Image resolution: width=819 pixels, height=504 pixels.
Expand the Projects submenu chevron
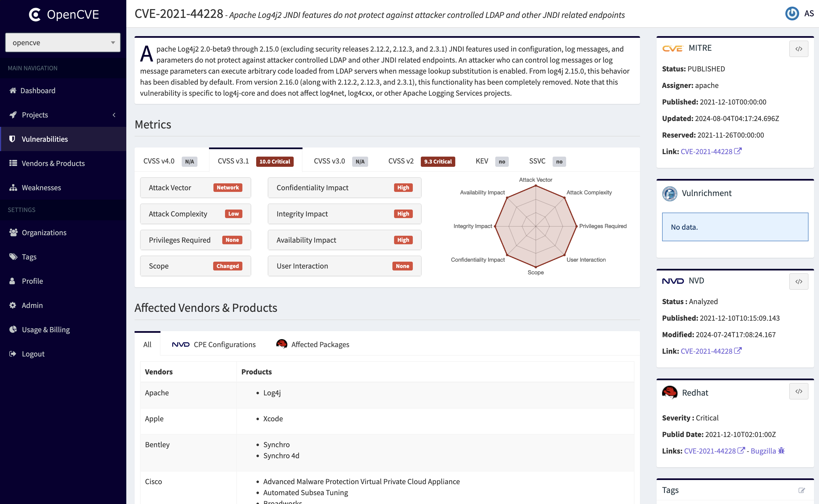(x=114, y=115)
